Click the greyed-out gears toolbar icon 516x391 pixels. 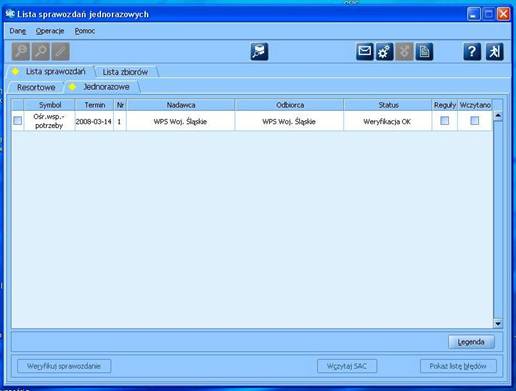click(x=404, y=52)
